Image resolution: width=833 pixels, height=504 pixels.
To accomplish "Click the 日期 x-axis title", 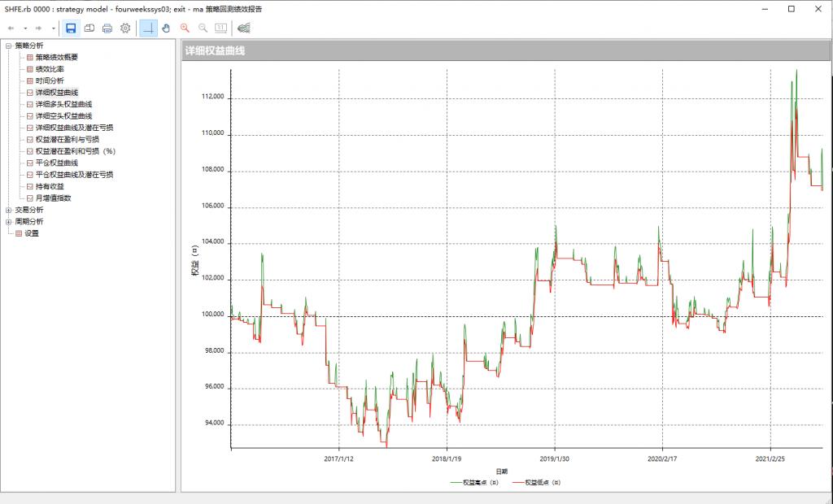I will point(501,471).
